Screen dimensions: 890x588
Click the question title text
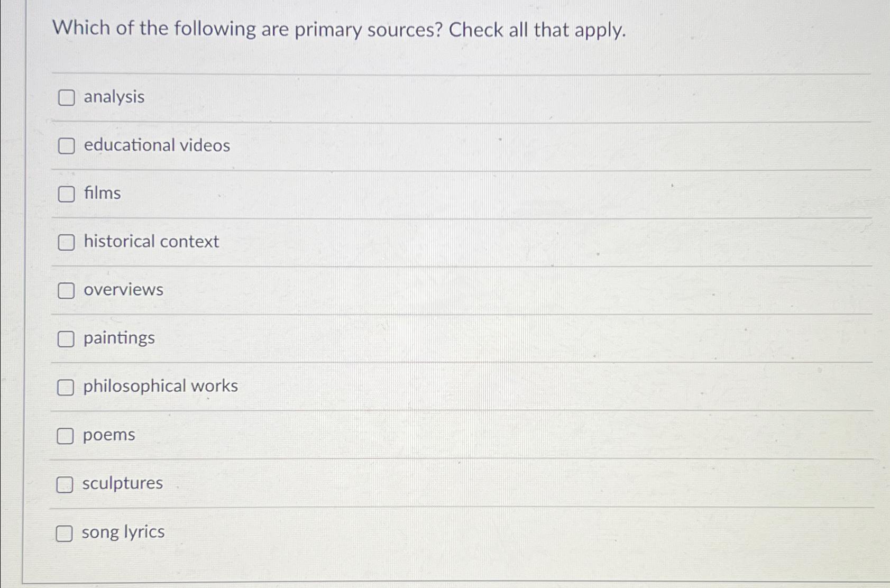point(341,30)
